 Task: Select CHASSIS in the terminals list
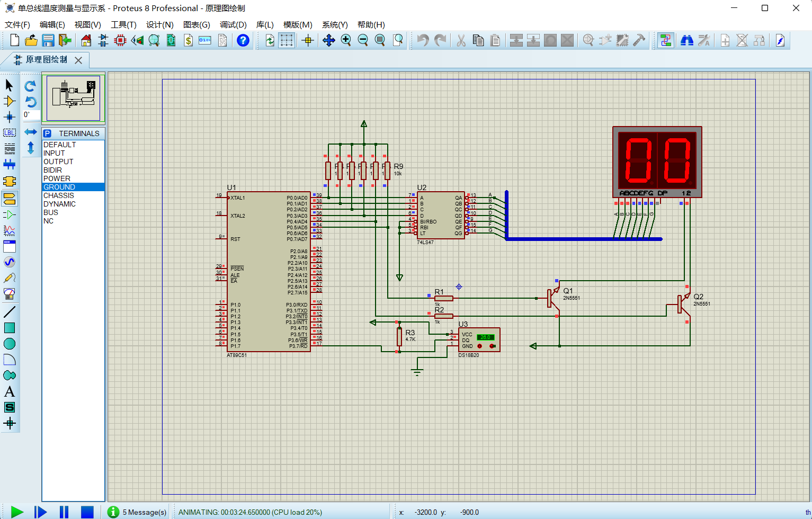tap(73, 195)
